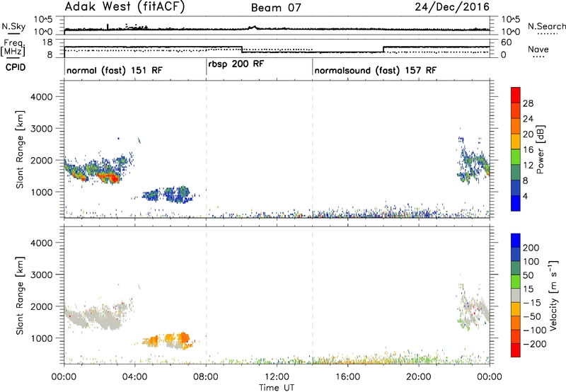This screenshot has height=392, width=566.
Task: Click the blue bottom of power colorbar
Action: click(x=516, y=203)
